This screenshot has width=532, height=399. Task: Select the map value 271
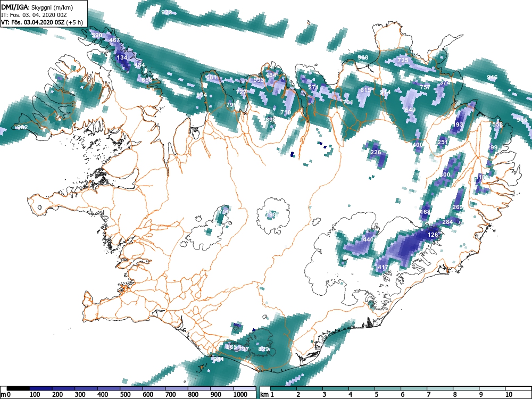tap(313, 88)
